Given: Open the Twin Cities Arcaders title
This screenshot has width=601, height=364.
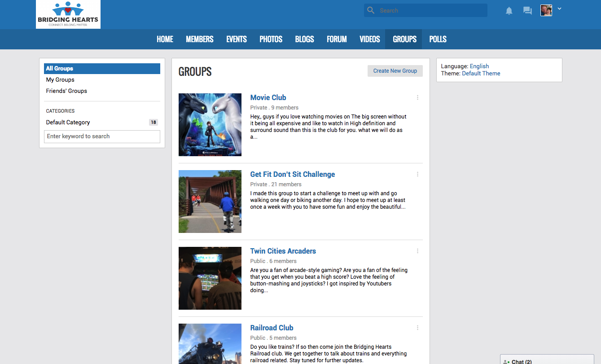Looking at the screenshot, I should click(x=283, y=251).
